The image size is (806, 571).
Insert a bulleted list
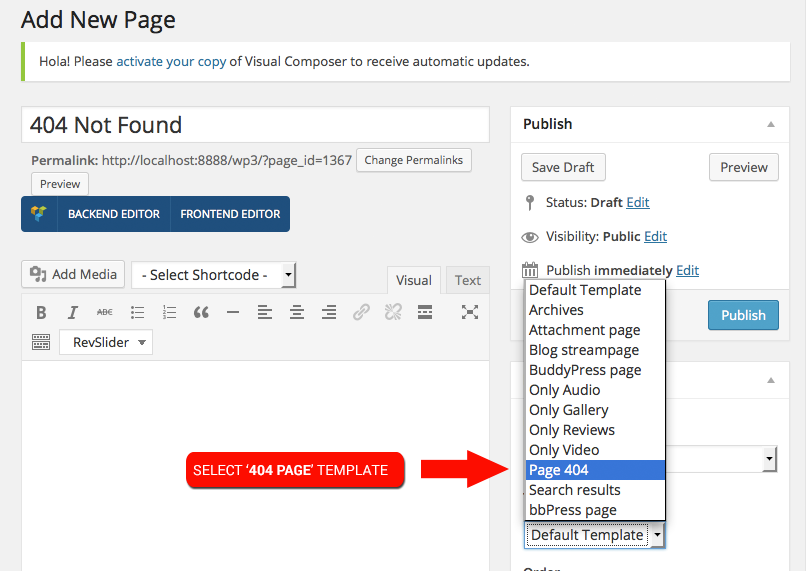coord(137,312)
